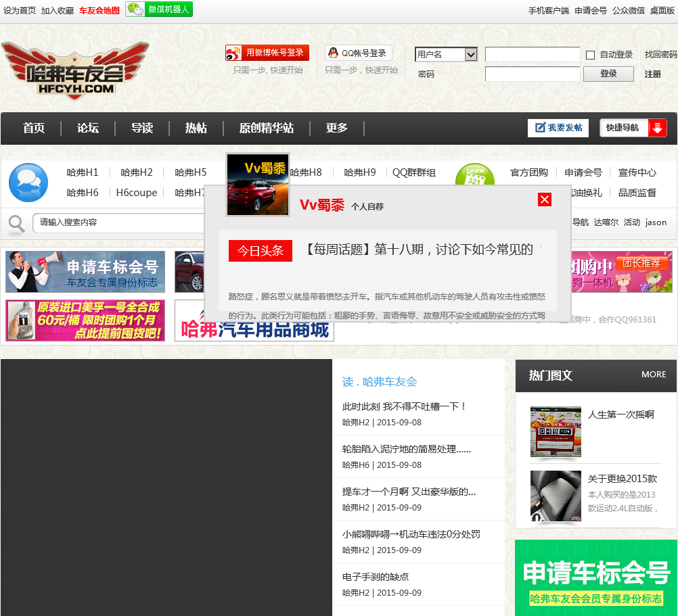Click the green 321 round icon
Image resolution: width=678 pixels, height=616 pixels.
point(475,174)
